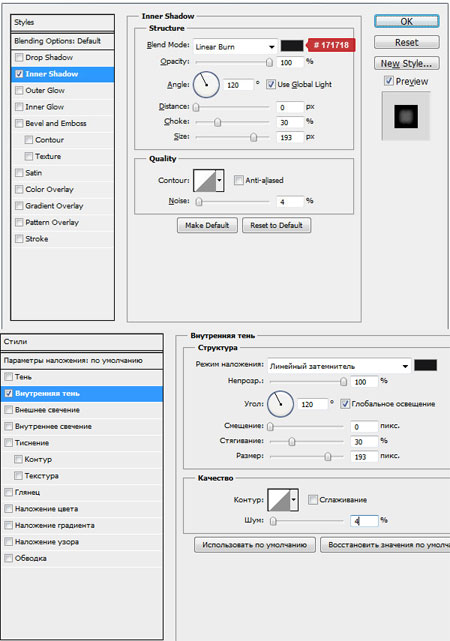Image resolution: width=450 pixels, height=641 pixels.
Task: Toggle the Preview checkbox
Action: (x=389, y=81)
